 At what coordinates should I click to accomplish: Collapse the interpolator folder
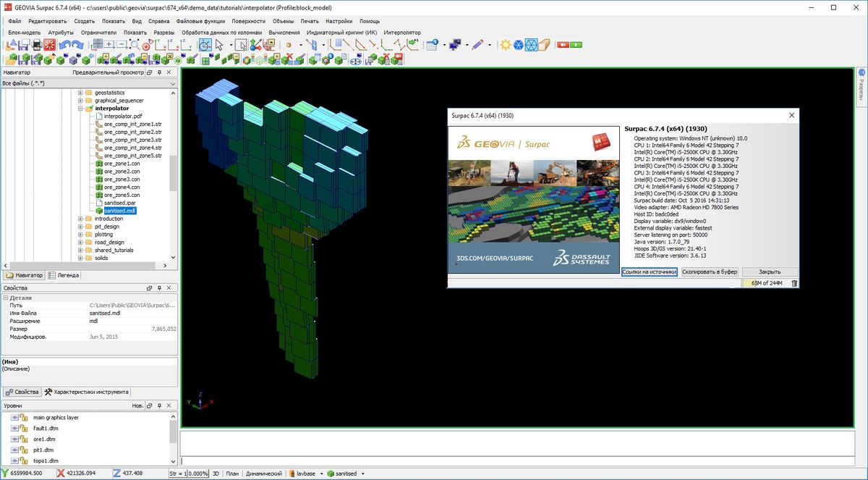[81, 109]
